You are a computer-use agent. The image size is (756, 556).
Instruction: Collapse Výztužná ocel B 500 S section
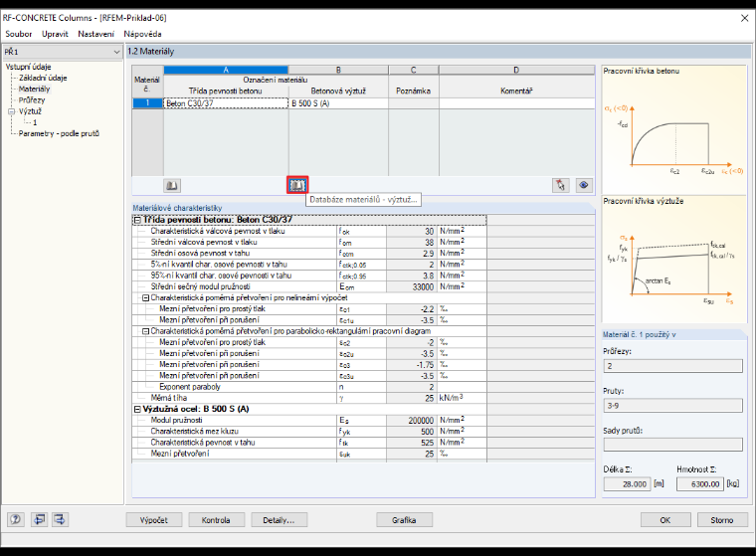[x=137, y=409]
